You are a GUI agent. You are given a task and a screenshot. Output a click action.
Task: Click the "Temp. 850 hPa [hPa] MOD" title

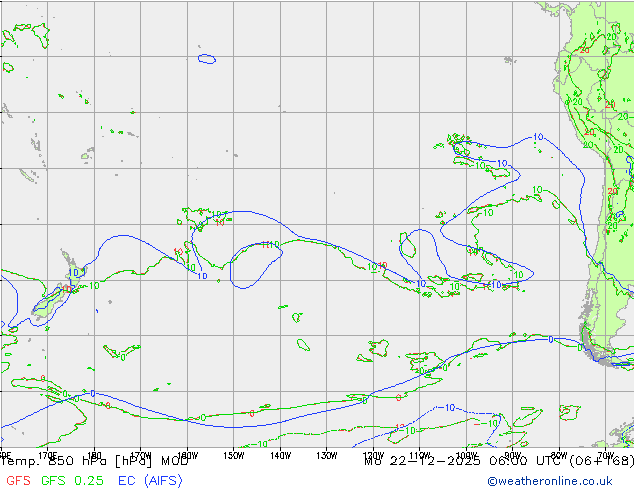coord(95,461)
